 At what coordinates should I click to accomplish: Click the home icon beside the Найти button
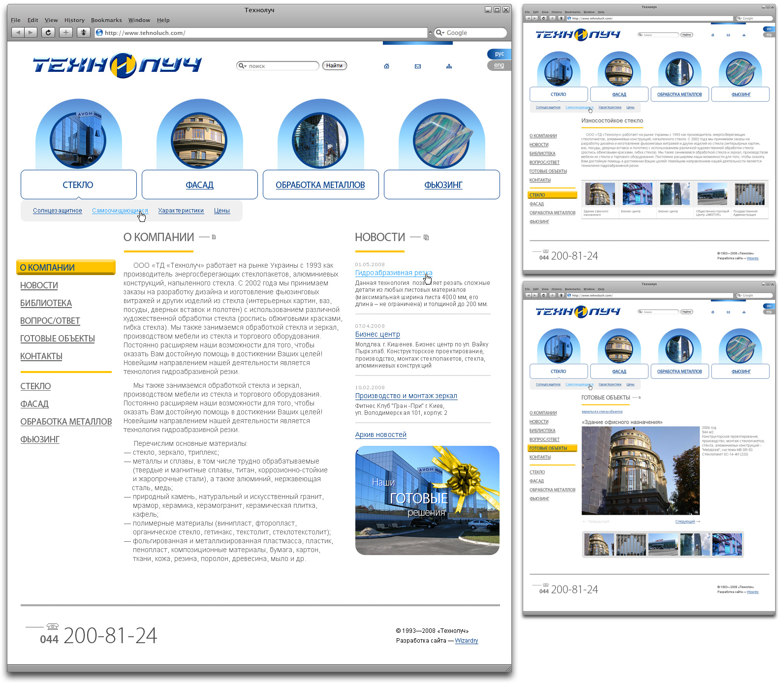point(386,66)
